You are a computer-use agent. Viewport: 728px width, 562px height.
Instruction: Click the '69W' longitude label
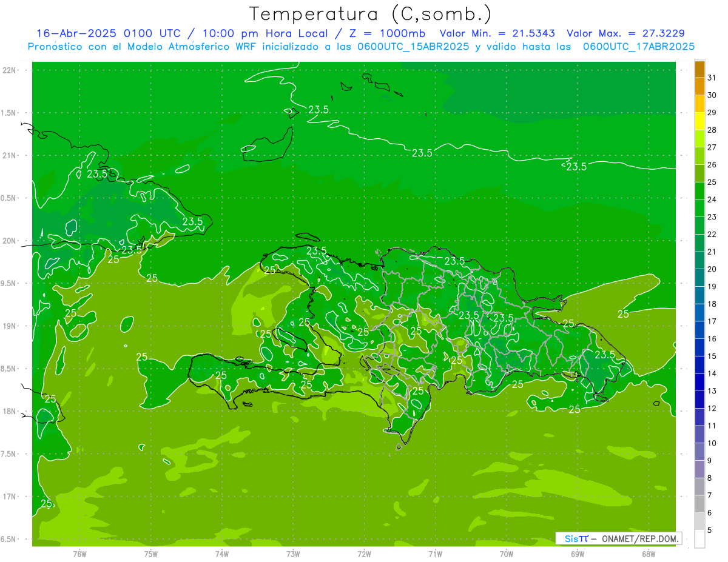click(x=578, y=554)
